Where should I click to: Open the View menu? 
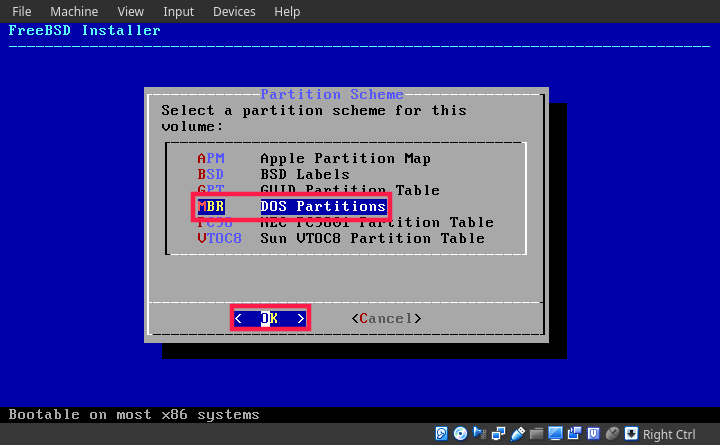(x=130, y=11)
